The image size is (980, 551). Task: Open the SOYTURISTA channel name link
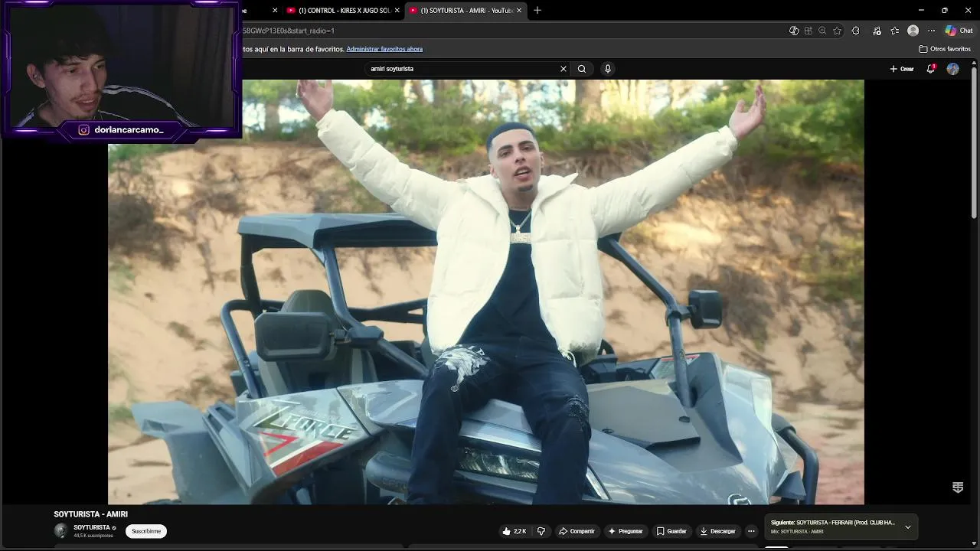pyautogui.click(x=92, y=527)
